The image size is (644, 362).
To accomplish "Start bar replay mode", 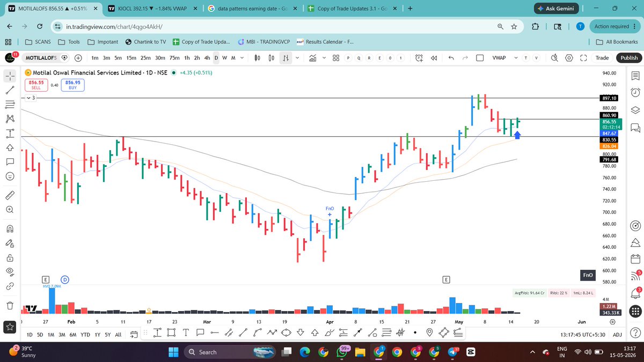I will pyautogui.click(x=434, y=58).
